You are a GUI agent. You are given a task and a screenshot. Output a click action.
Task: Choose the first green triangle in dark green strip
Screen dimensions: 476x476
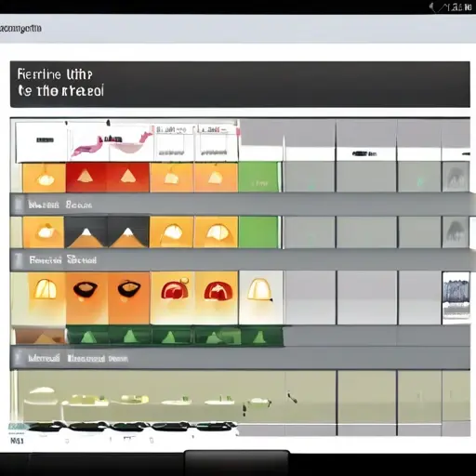coord(88,336)
